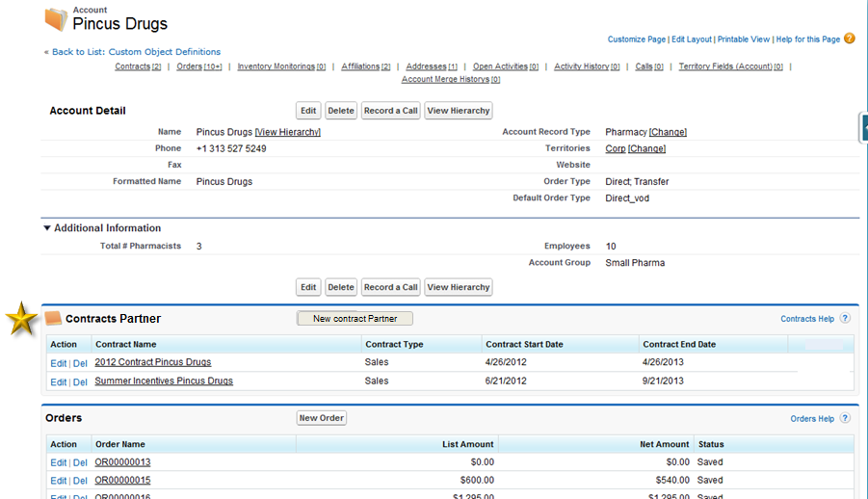Expand the right-edge sidebar handle
This screenshot has height=499, width=868.
pyautogui.click(x=863, y=127)
